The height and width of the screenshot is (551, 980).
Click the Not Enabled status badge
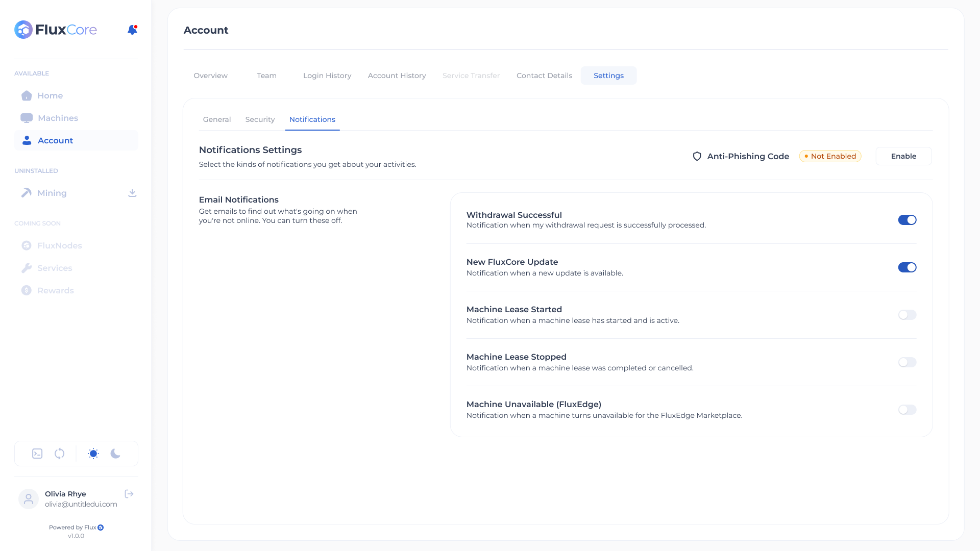pos(830,156)
